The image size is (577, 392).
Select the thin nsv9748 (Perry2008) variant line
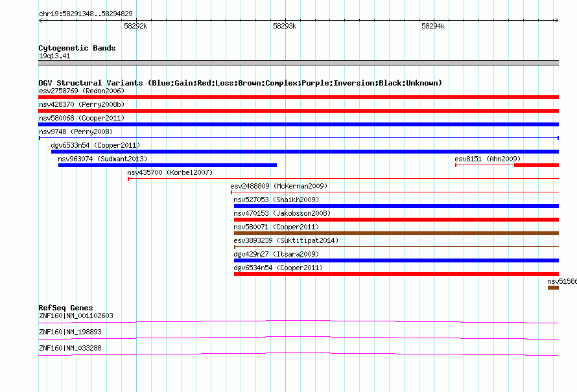click(298, 138)
